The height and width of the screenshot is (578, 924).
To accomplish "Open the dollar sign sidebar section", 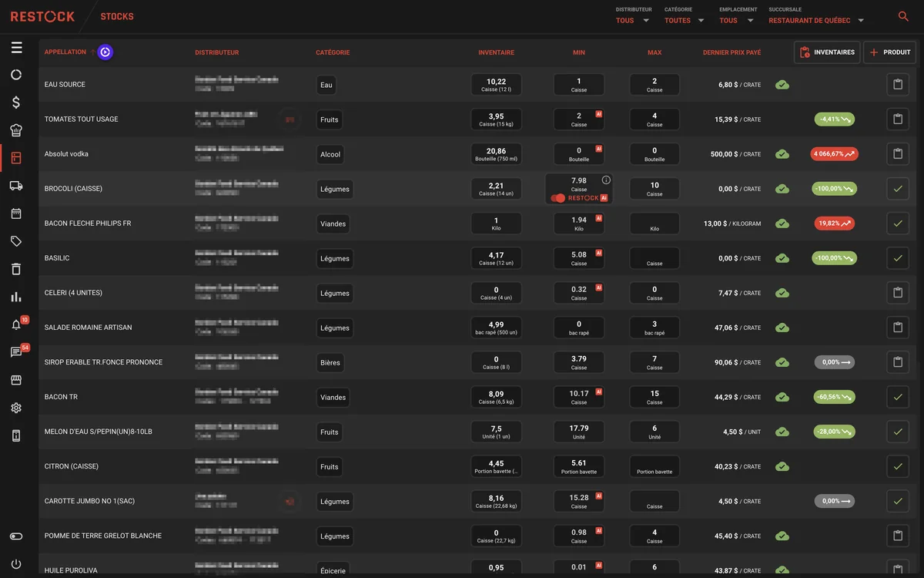I will tap(16, 102).
